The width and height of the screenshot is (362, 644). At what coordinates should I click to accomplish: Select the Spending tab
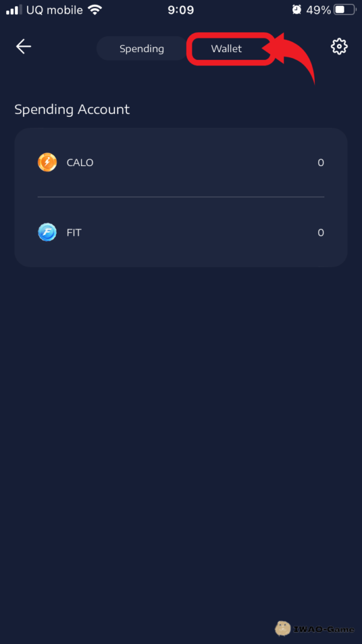[x=141, y=48]
